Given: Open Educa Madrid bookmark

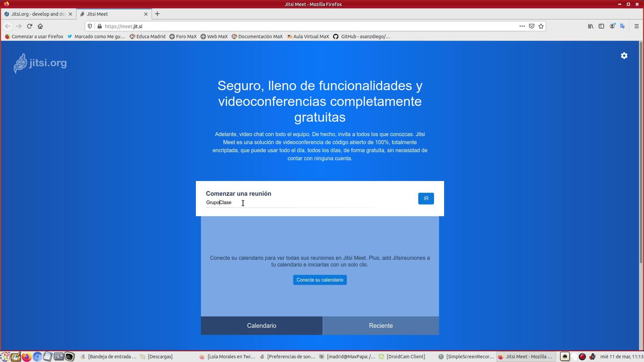Looking at the screenshot, I should click(x=148, y=37).
